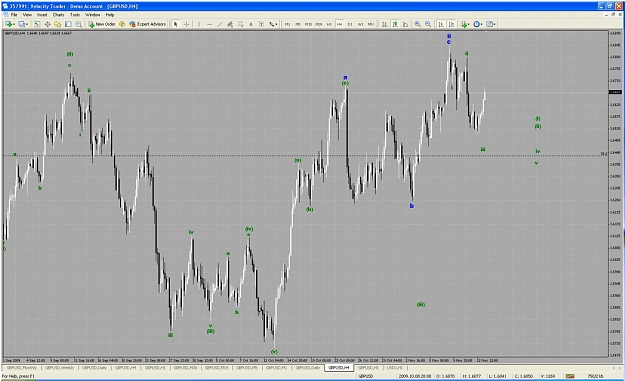Switch chart to Bar Chart type
Viewport: 625px width, 381px height.
pos(384,24)
